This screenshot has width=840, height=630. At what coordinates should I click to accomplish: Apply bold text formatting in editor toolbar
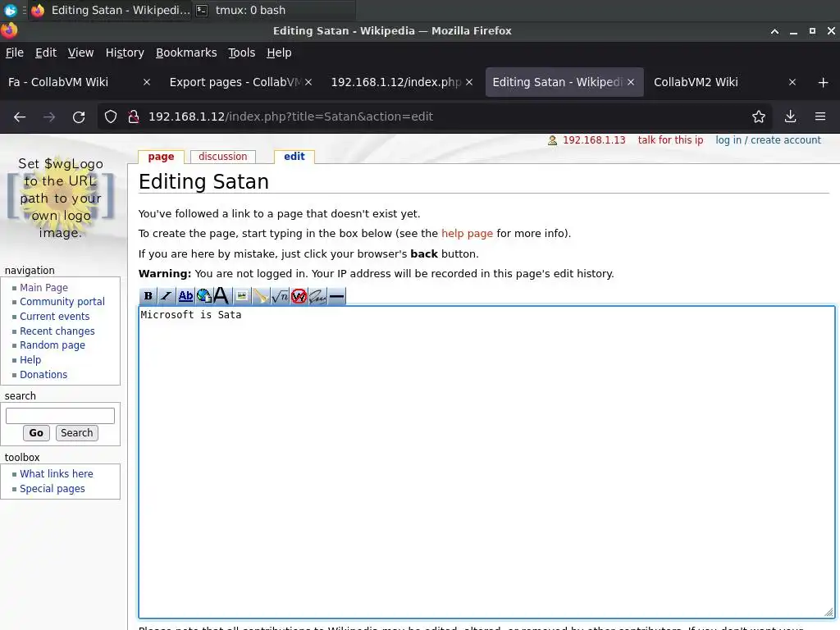coord(148,295)
